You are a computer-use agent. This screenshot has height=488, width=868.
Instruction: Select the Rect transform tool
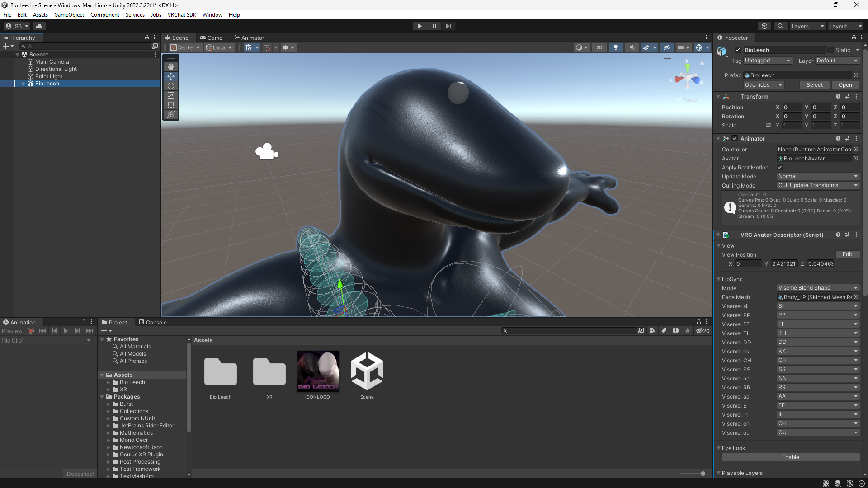coord(171,105)
